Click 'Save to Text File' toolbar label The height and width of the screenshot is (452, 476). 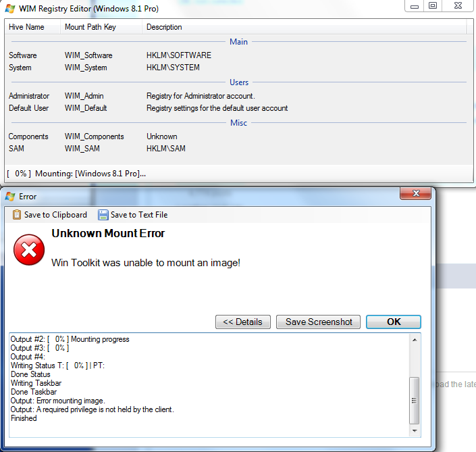(139, 215)
